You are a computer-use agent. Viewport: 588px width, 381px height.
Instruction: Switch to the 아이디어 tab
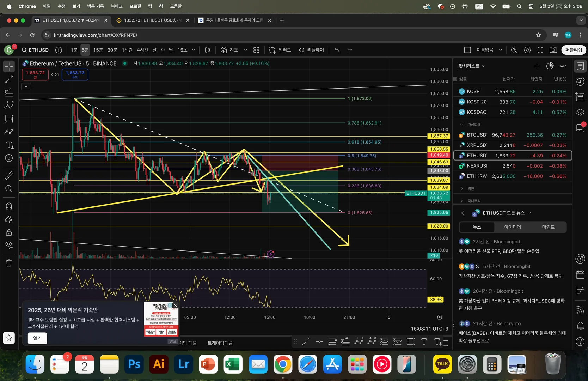click(512, 227)
